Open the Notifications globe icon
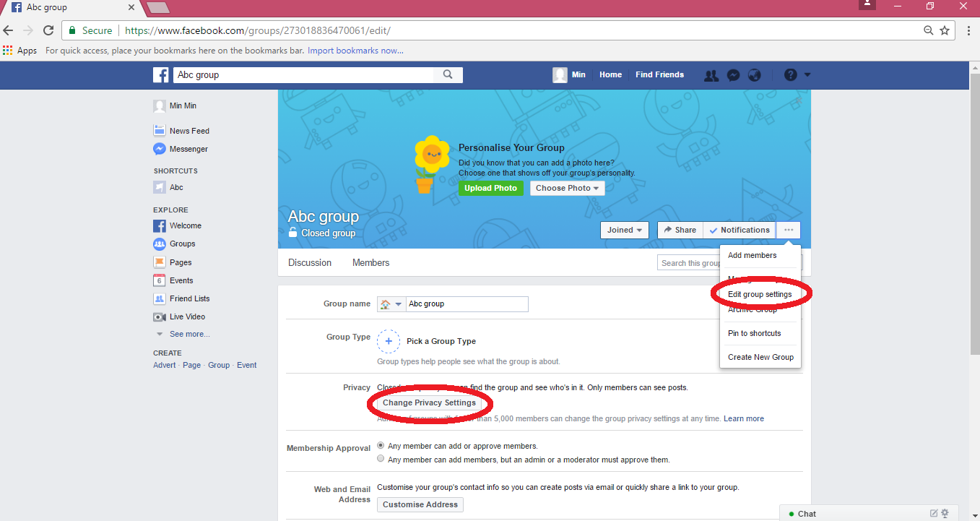The image size is (980, 521). point(755,75)
